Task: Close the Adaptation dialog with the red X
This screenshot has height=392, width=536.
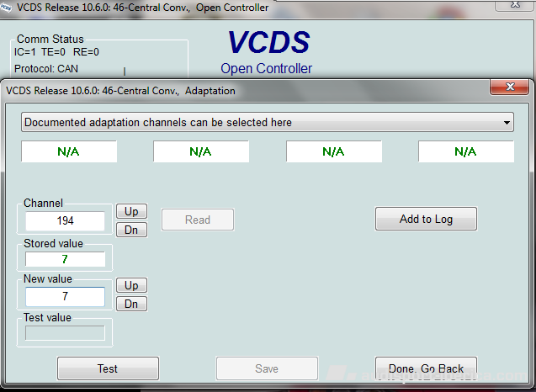Action: coord(510,87)
